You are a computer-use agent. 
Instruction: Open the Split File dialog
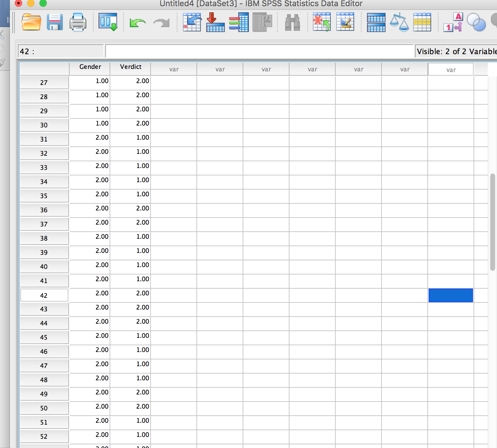click(x=376, y=22)
